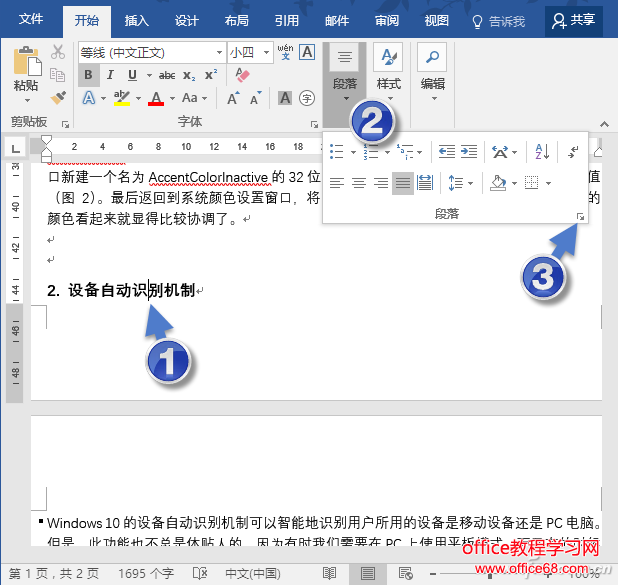This screenshot has width=618, height=585.
Task: Pick the red font color swatch
Action: pos(156,98)
